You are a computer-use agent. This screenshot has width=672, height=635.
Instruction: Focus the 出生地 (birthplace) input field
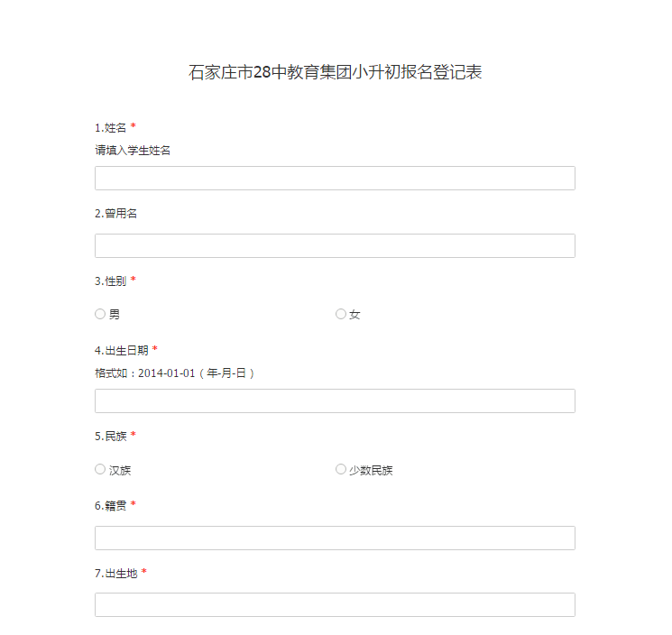click(335, 605)
